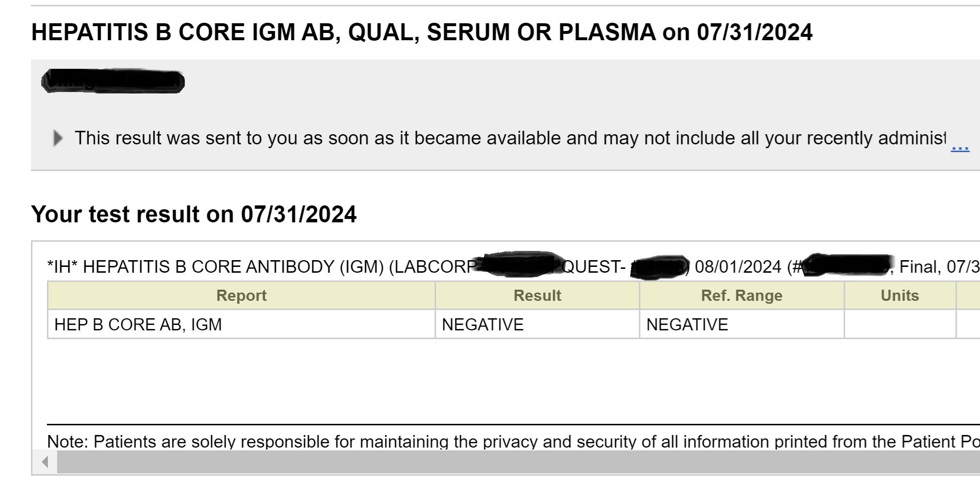Click the Hepatitis B Core IGM AB page title
Image resolution: width=980 pixels, height=497 pixels.
point(421,32)
